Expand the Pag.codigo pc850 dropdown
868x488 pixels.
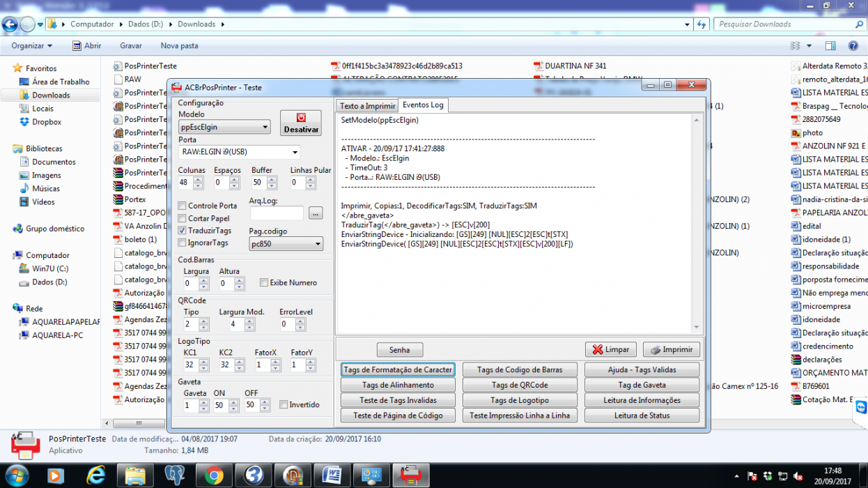pyautogui.click(x=286, y=244)
